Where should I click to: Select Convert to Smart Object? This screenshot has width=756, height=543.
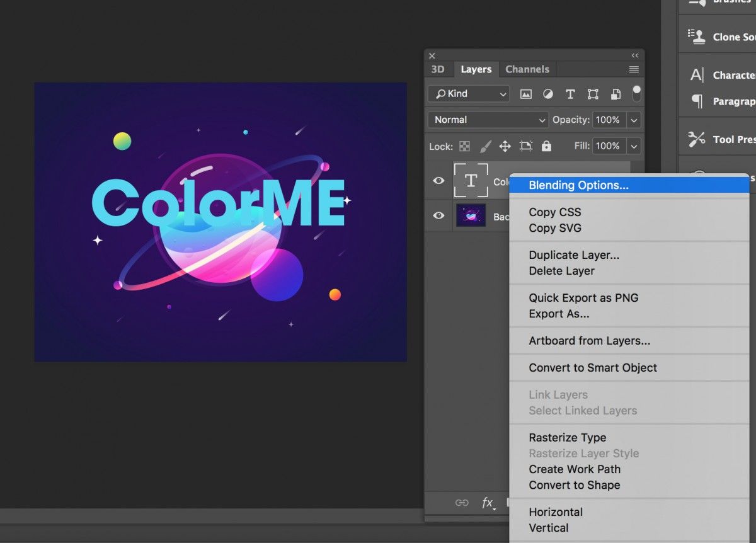[592, 367]
